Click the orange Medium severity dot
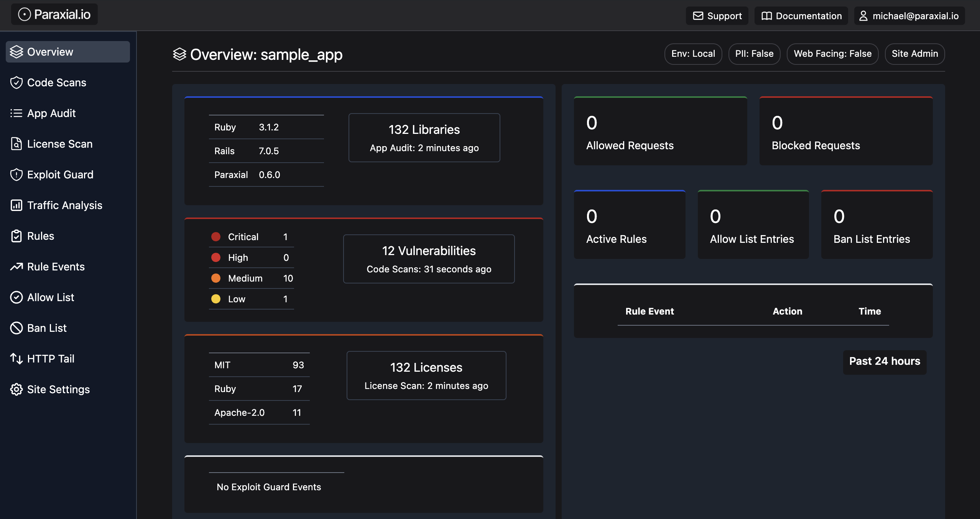980x519 pixels. [216, 278]
